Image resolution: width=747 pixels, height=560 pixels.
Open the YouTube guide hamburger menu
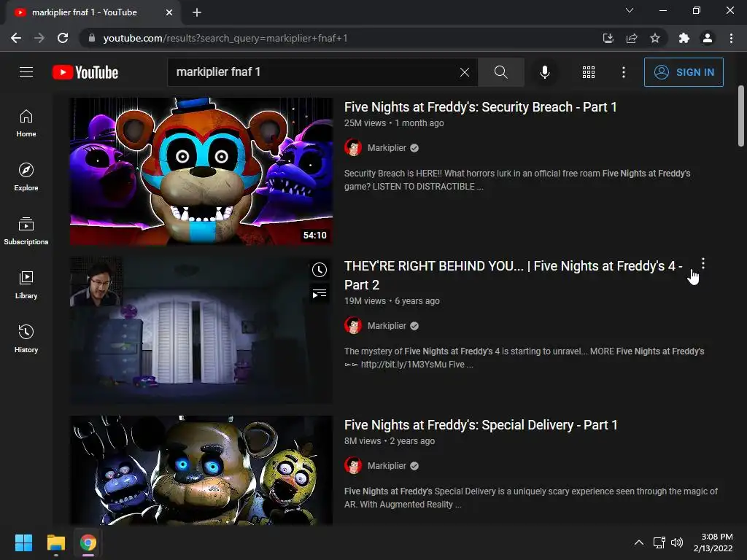click(26, 72)
